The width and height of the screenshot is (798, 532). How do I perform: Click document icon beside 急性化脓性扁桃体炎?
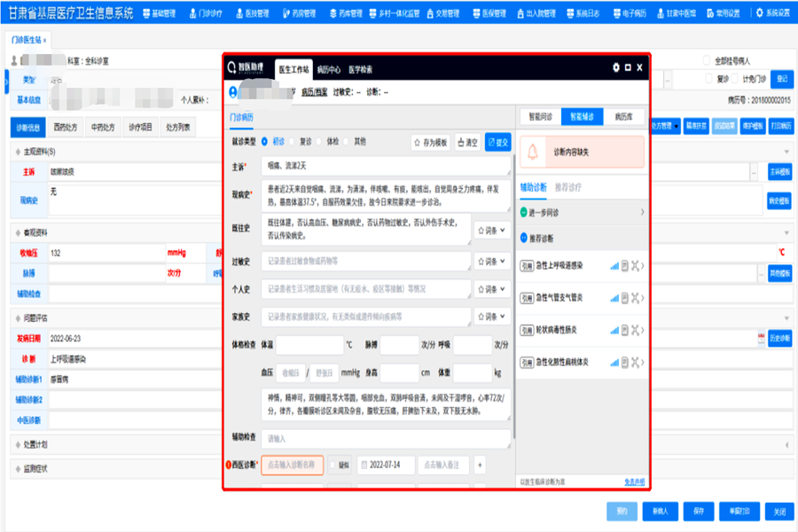pos(625,362)
